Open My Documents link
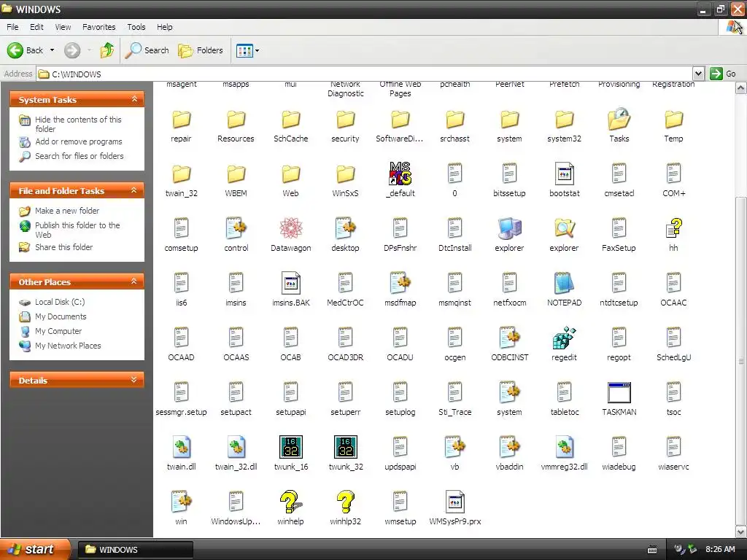The image size is (747, 560). click(x=61, y=316)
